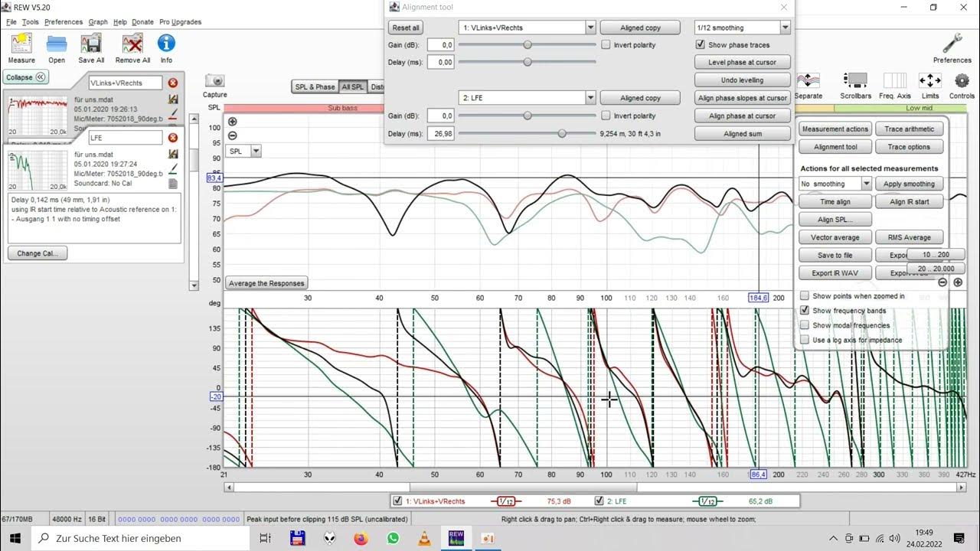Enable Show modal frequencies

[x=805, y=325]
